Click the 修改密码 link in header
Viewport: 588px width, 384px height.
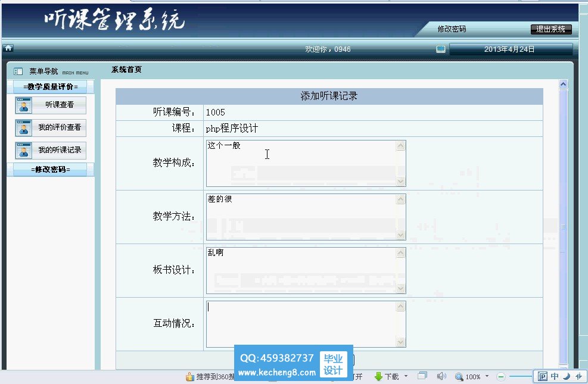click(452, 29)
